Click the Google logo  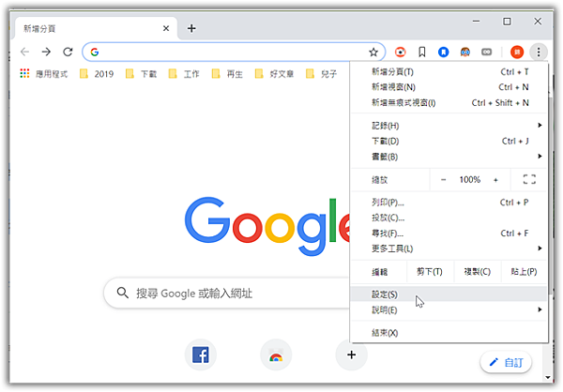pos(267,226)
